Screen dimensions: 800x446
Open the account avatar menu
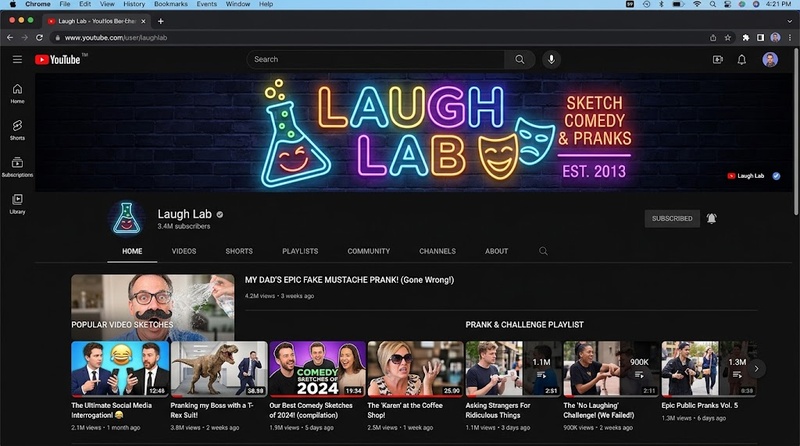click(x=770, y=60)
